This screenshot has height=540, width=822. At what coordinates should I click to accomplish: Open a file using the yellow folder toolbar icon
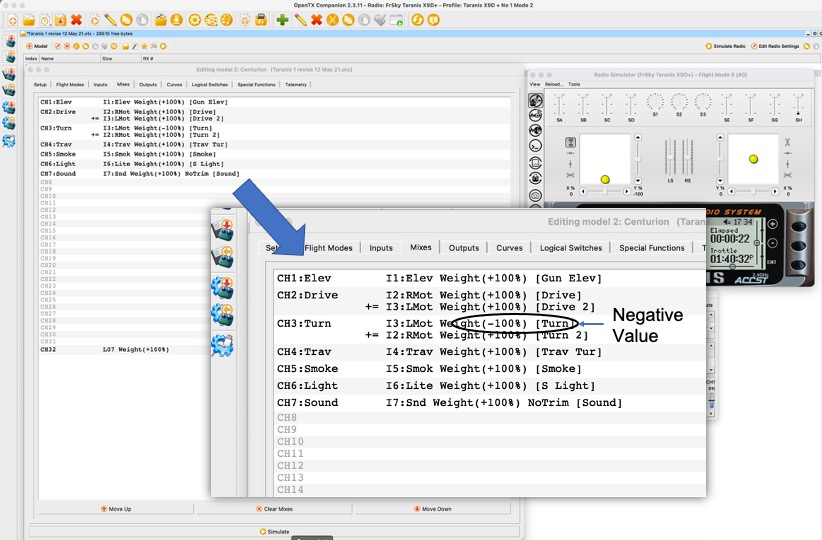[28, 20]
